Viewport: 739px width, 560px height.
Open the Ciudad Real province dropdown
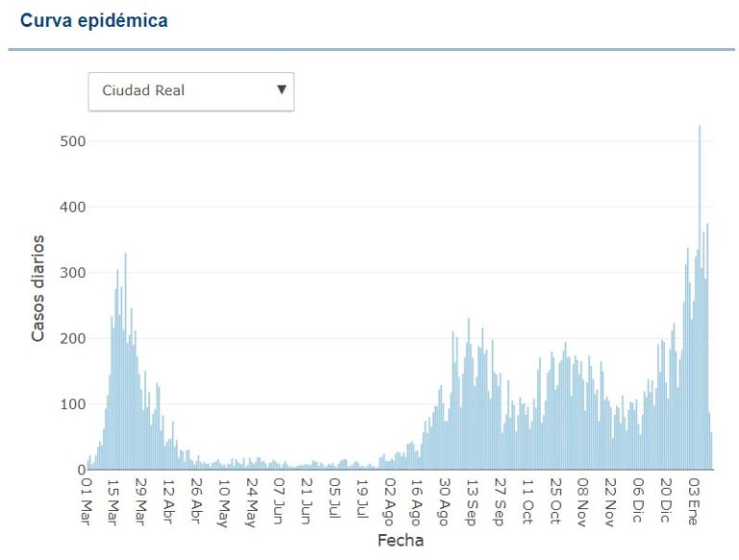pyautogui.click(x=191, y=90)
